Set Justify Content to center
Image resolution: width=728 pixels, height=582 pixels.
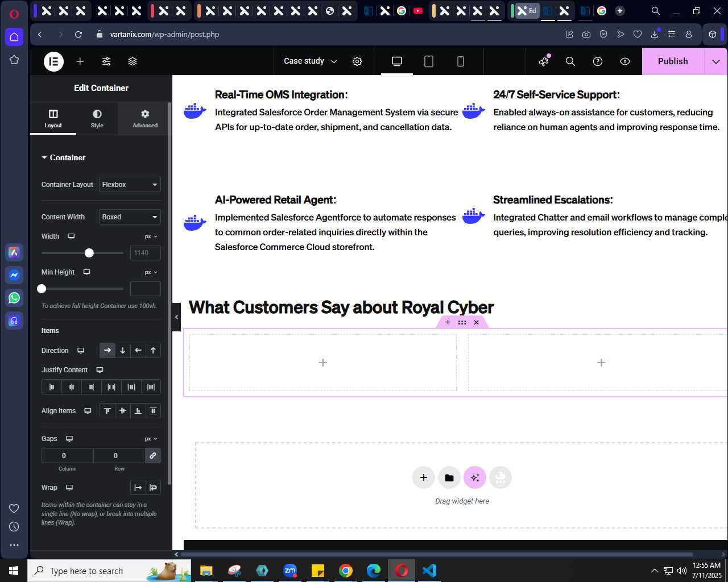click(72, 387)
